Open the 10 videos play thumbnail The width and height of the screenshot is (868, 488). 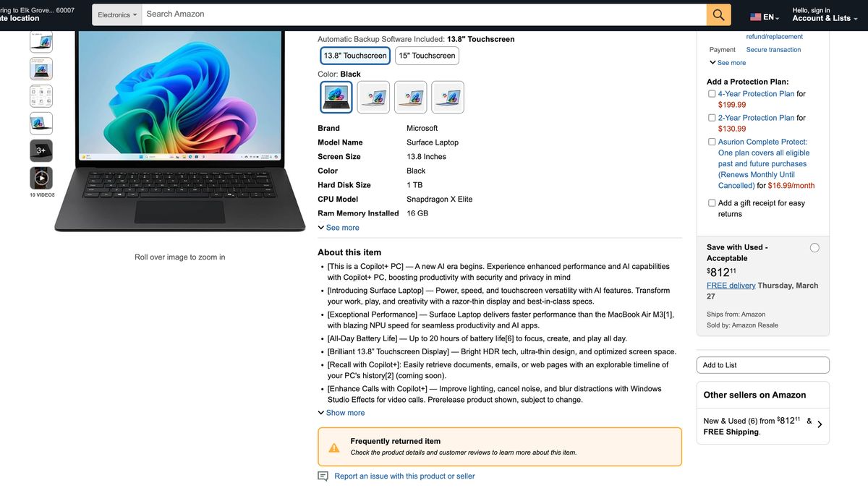click(x=41, y=178)
